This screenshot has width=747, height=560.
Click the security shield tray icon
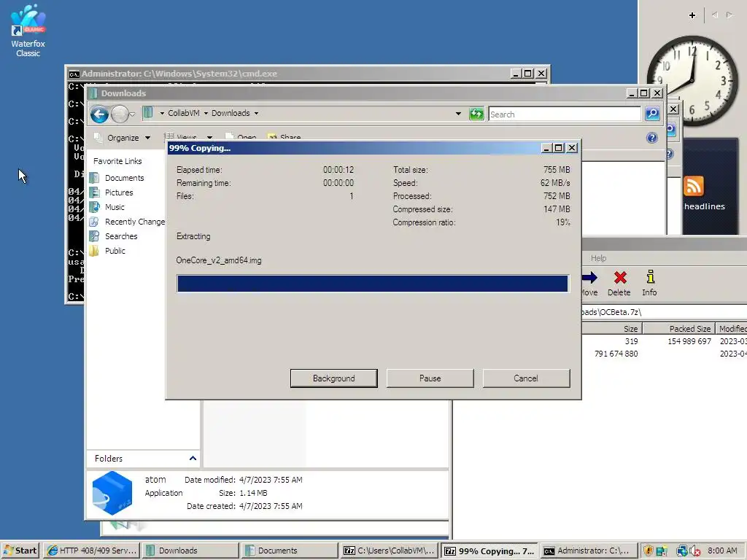click(648, 551)
